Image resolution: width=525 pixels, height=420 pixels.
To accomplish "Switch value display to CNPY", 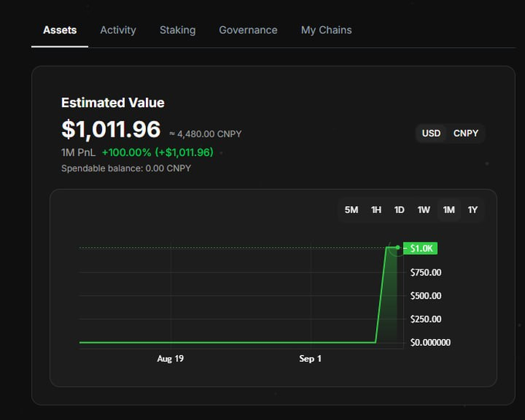I will (466, 134).
